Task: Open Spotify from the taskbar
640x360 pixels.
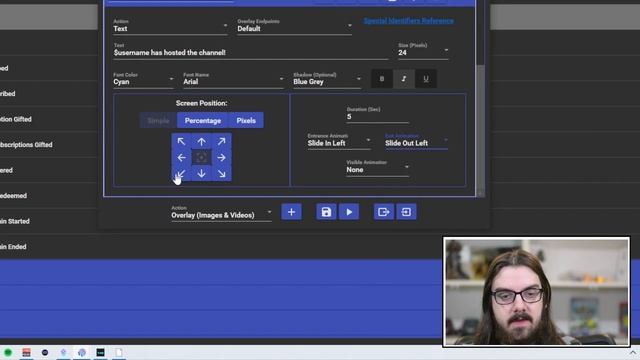Action: [8, 352]
